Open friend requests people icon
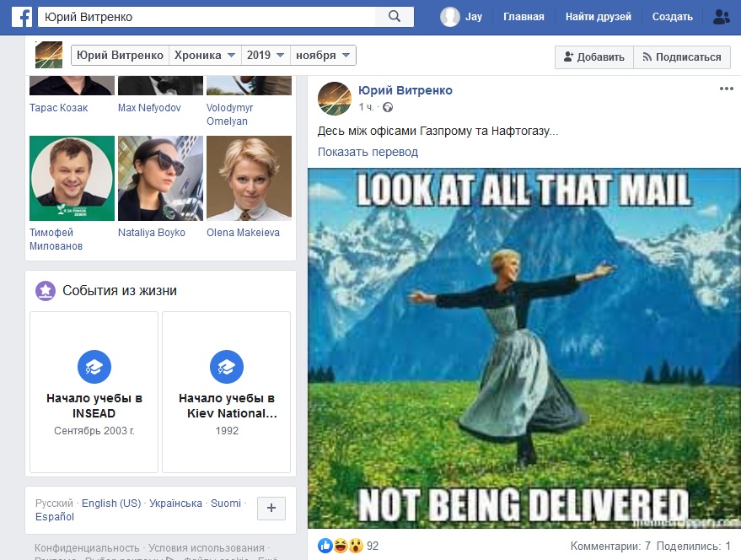 [721, 17]
